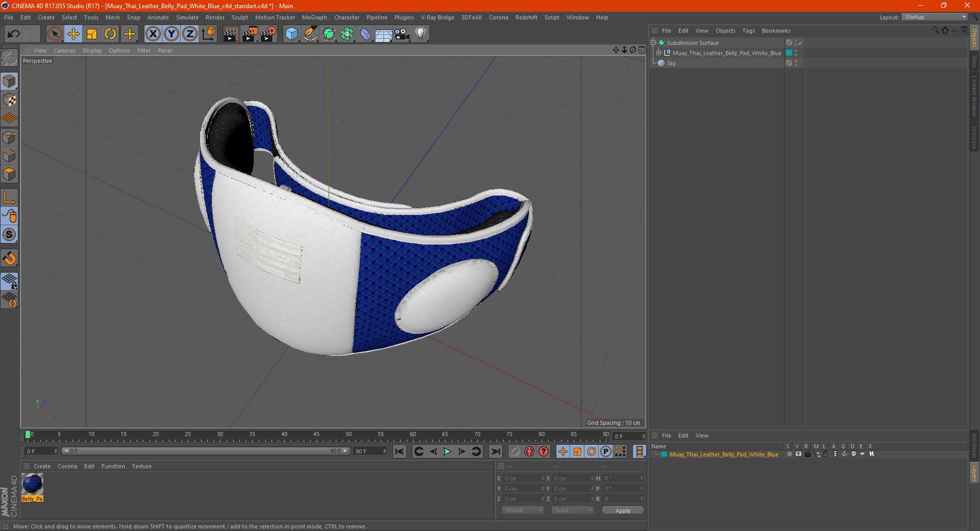Click the Locked Workplane icon
This screenshot has height=531, width=980.
pos(9,281)
